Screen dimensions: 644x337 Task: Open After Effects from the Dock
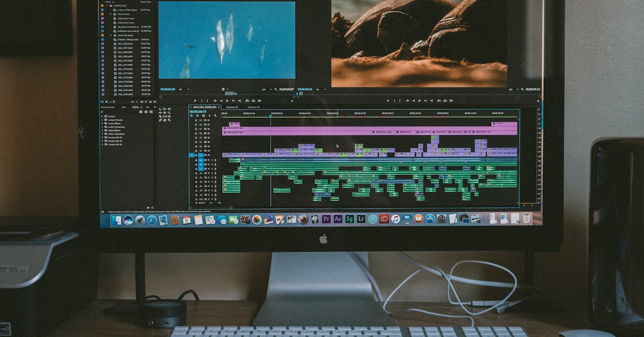(338, 219)
